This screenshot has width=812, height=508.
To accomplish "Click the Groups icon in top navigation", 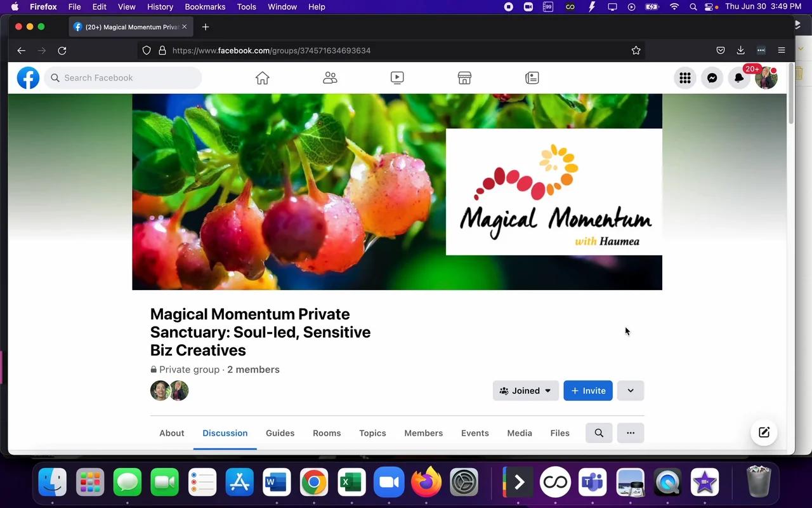I will [x=329, y=77].
